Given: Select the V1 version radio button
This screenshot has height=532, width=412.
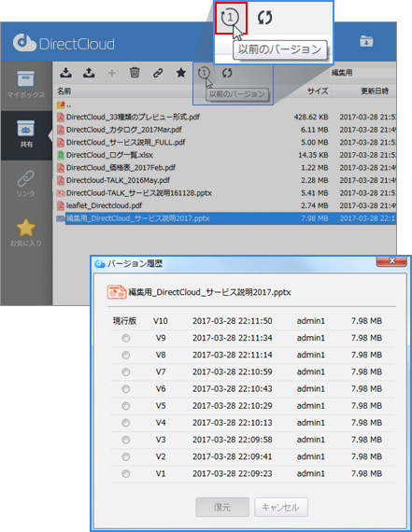Looking at the screenshot, I should [x=126, y=473].
